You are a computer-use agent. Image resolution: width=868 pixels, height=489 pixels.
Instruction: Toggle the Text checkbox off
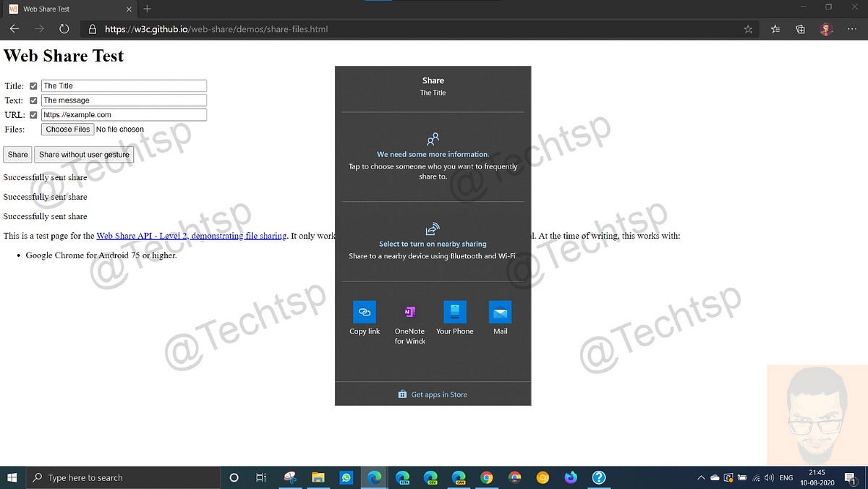(x=33, y=100)
